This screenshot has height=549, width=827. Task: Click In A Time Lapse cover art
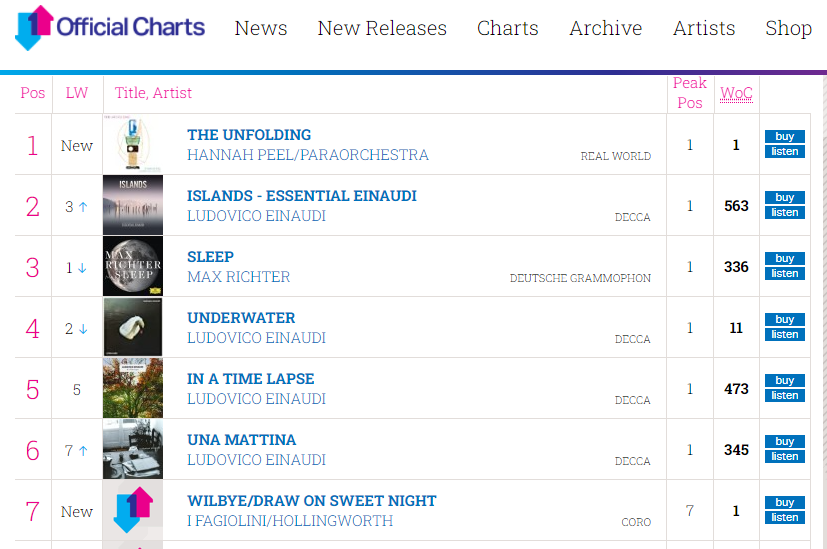pyautogui.click(x=133, y=388)
